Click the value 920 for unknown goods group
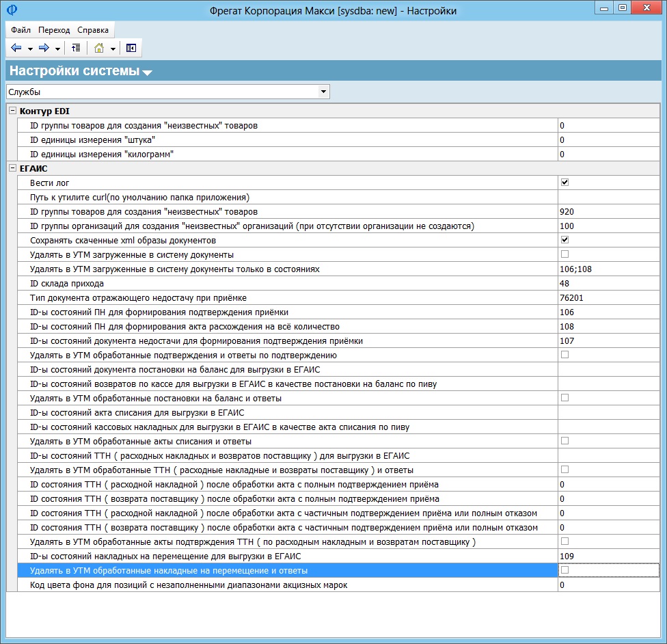667x644 pixels. pos(609,211)
